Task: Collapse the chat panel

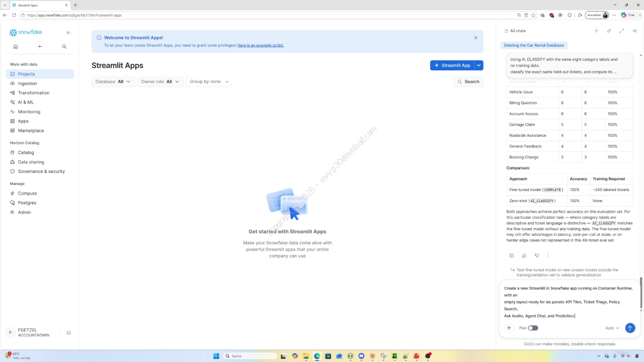Action: [x=634, y=31]
